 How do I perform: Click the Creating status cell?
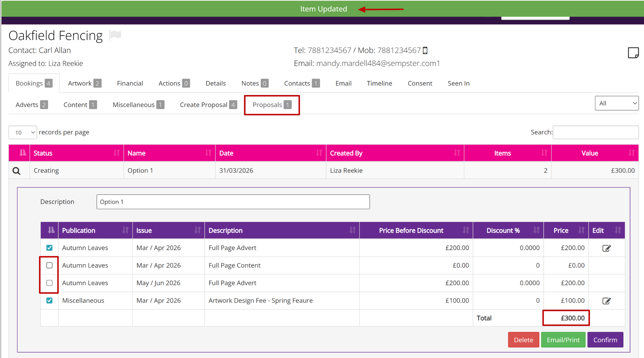(x=77, y=170)
